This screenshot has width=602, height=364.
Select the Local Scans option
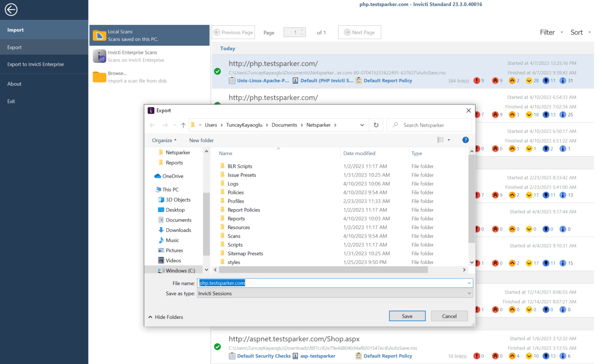coord(127,35)
